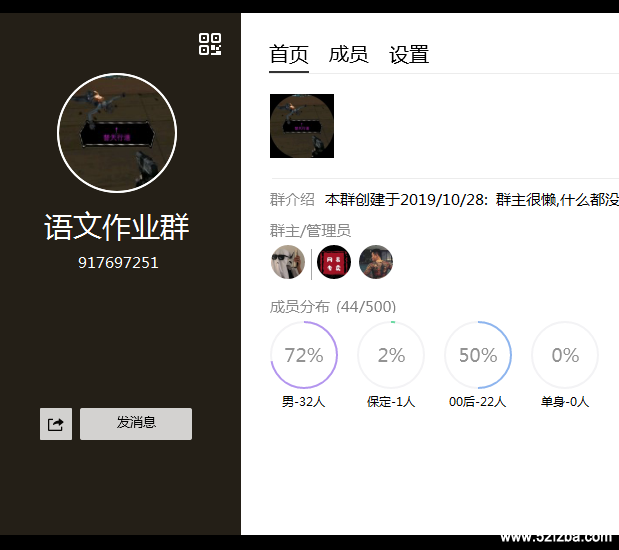Click the 群介绍 description text
This screenshot has width=619, height=550.
coord(472,200)
